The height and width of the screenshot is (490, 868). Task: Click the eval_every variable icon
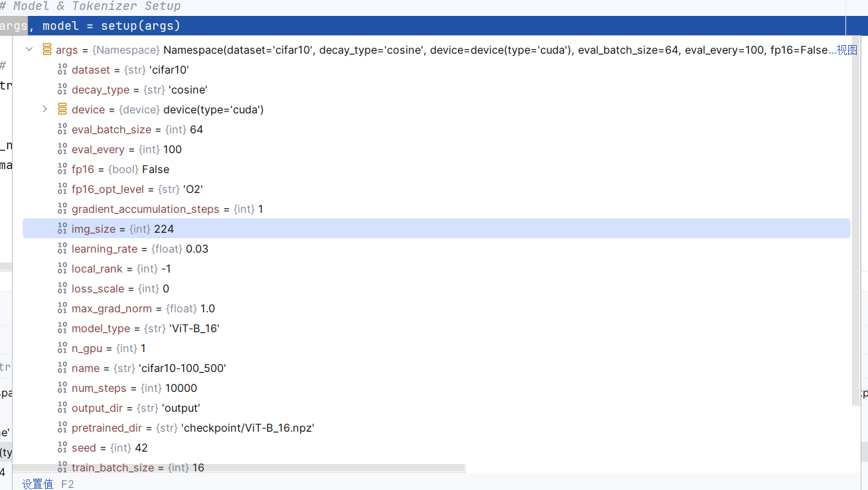(62, 149)
